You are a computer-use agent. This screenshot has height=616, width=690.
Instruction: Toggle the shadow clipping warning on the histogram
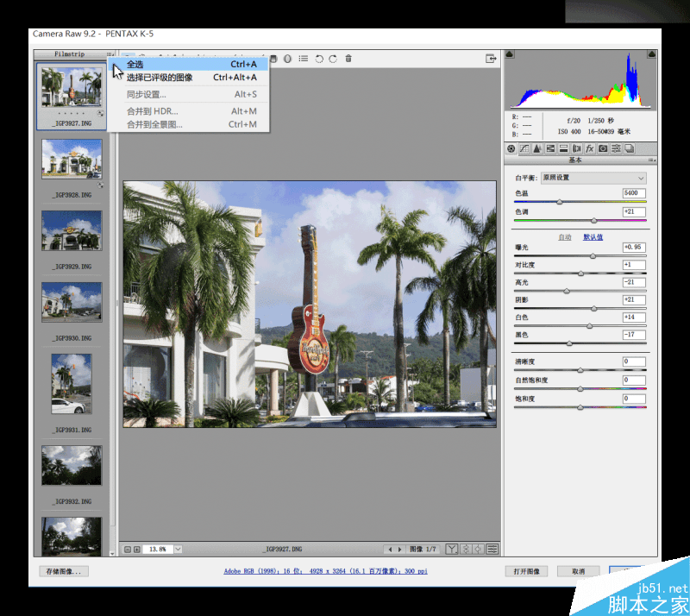[510, 54]
